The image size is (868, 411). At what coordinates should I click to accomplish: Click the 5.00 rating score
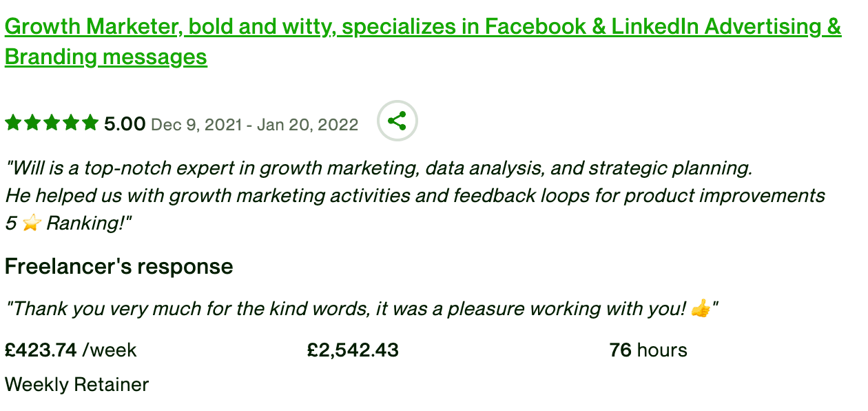tap(125, 124)
